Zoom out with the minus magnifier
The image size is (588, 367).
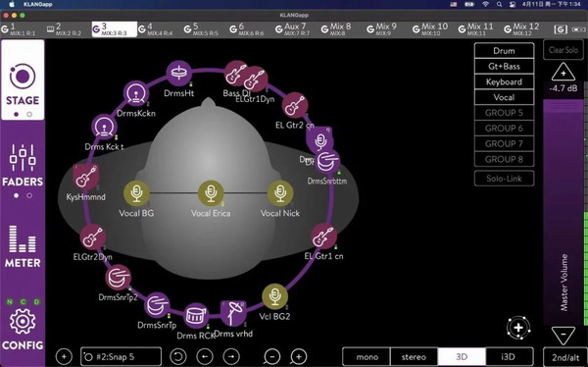click(x=272, y=356)
